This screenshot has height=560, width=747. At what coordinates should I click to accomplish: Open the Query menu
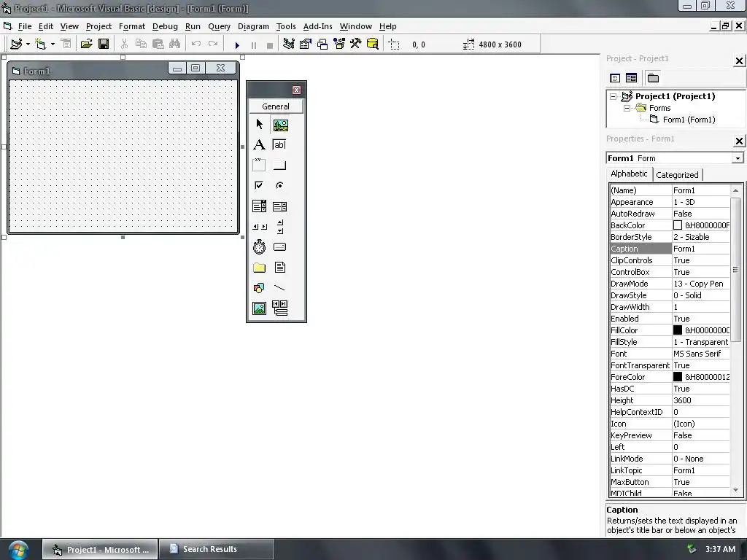(219, 27)
